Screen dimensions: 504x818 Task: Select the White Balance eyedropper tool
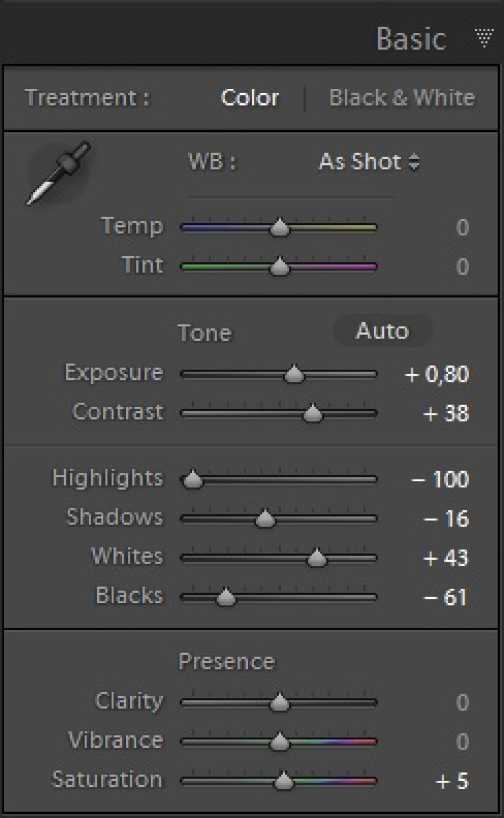click(58, 173)
